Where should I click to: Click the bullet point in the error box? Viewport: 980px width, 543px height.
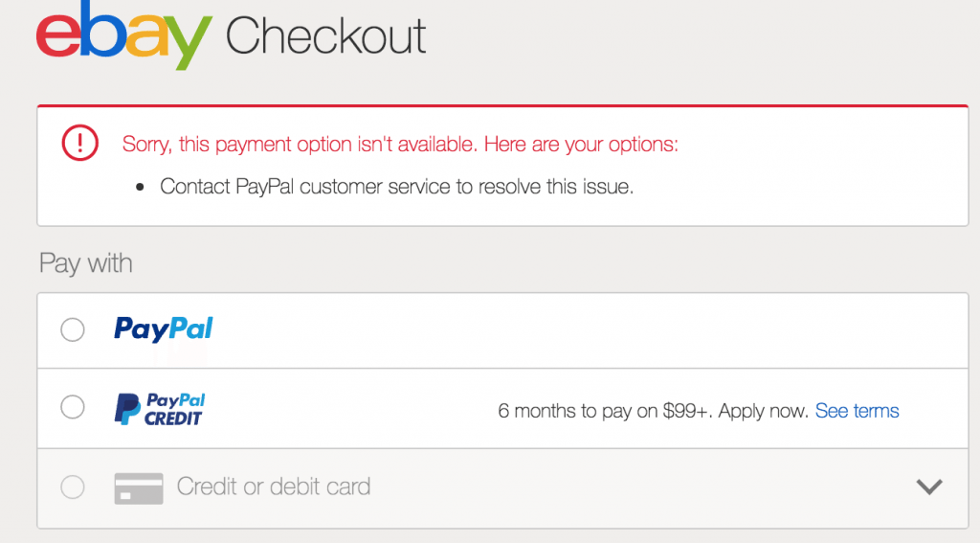click(140, 188)
